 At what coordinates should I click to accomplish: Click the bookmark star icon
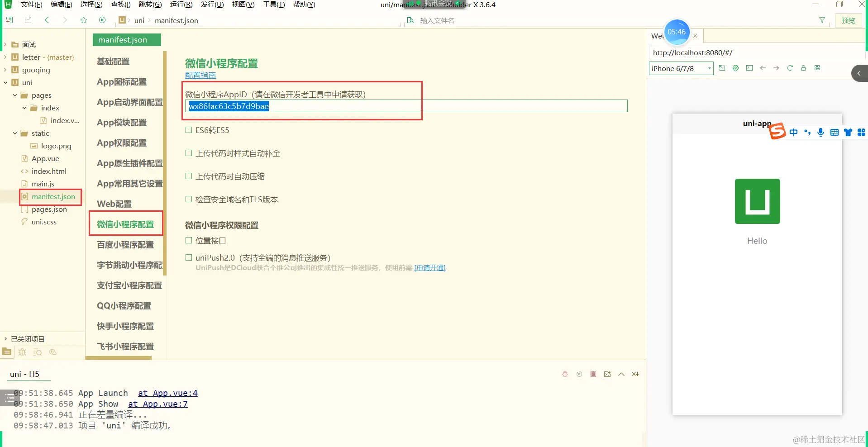tap(84, 20)
